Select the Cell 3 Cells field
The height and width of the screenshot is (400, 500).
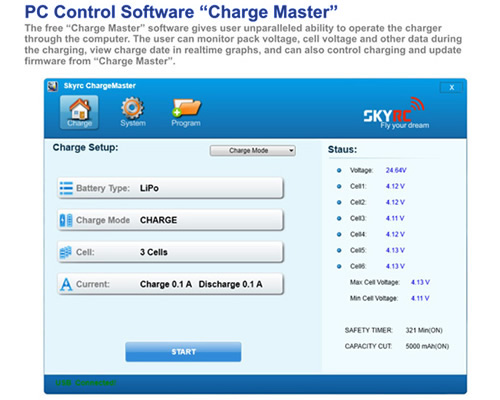point(170,252)
